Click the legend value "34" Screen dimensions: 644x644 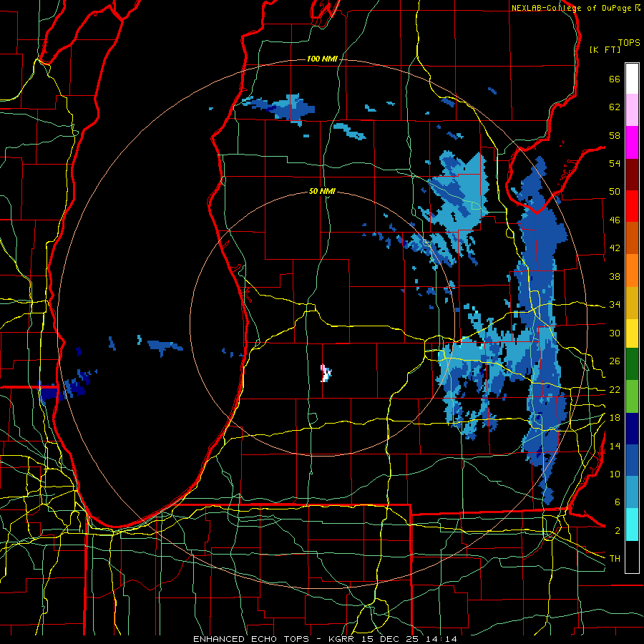tap(615, 305)
